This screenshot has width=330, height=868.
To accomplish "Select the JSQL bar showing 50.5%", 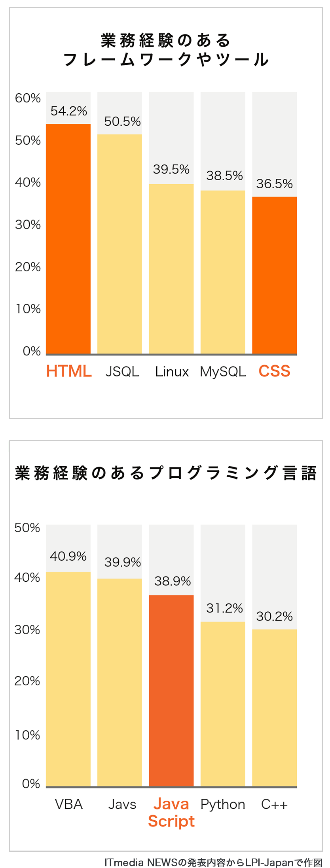I will pyautogui.click(x=119, y=244).
